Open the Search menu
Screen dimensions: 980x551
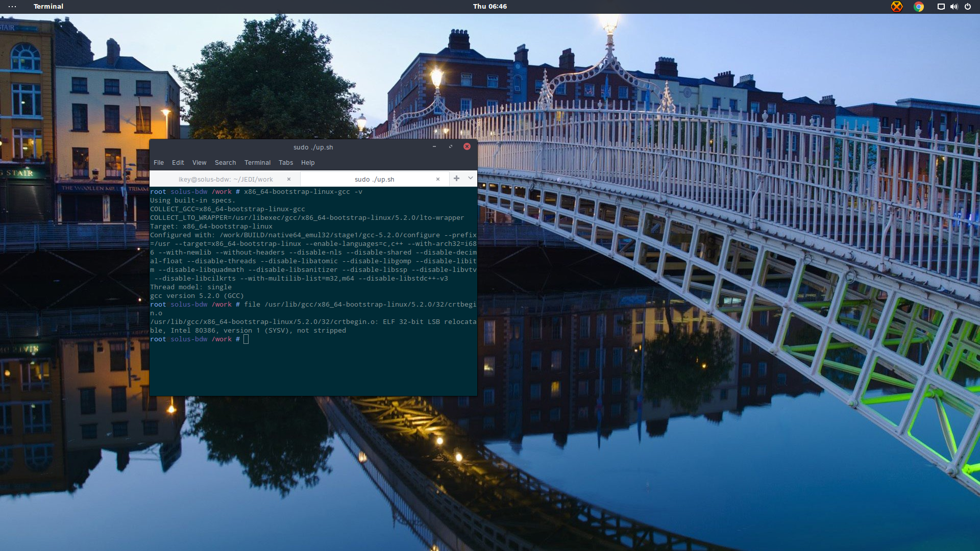pos(225,163)
